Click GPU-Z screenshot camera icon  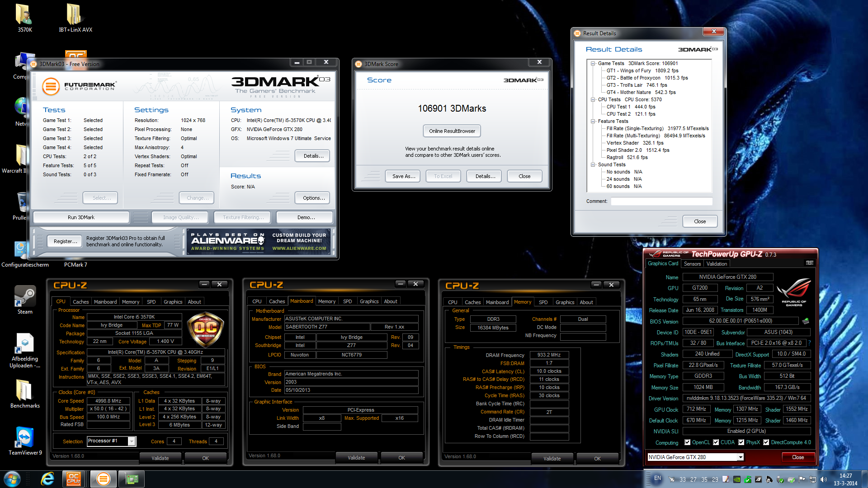click(810, 263)
